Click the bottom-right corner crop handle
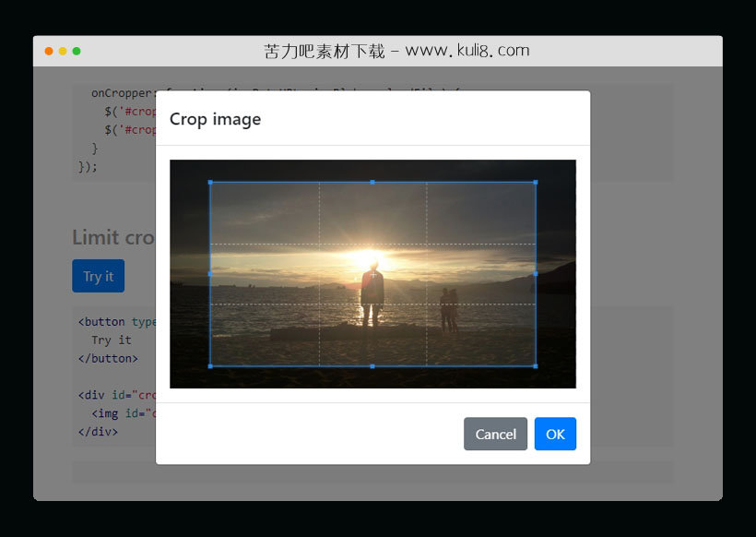 pyautogui.click(x=536, y=366)
